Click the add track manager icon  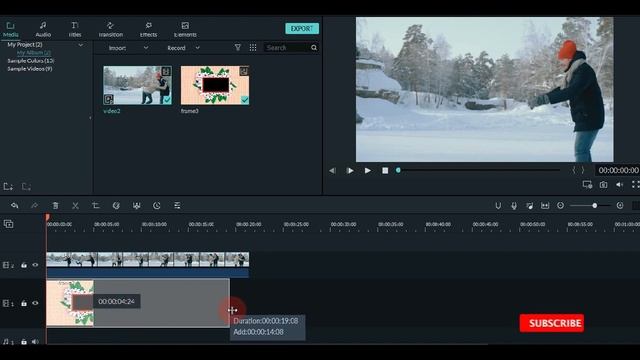pos(8,224)
